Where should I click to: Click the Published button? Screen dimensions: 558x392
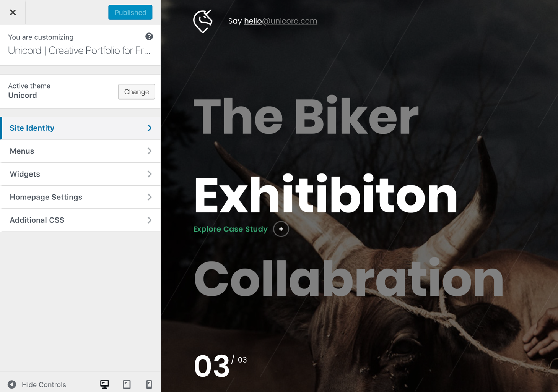130,12
